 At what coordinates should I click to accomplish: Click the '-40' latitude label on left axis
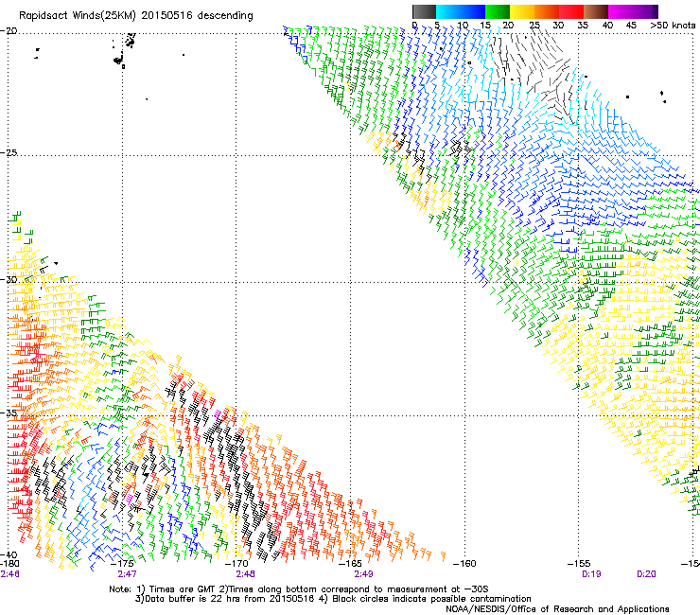(x=9, y=555)
